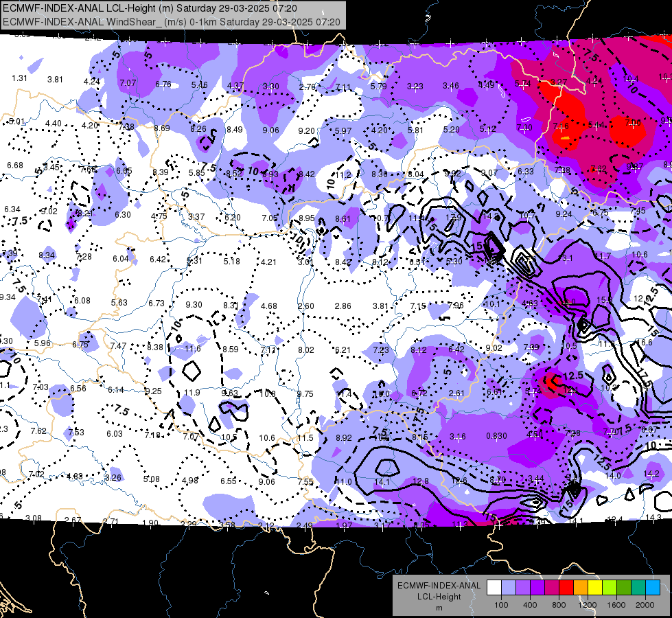Click the 100 label on the legend scale
The width and height of the screenshot is (672, 618).
pyautogui.click(x=501, y=605)
